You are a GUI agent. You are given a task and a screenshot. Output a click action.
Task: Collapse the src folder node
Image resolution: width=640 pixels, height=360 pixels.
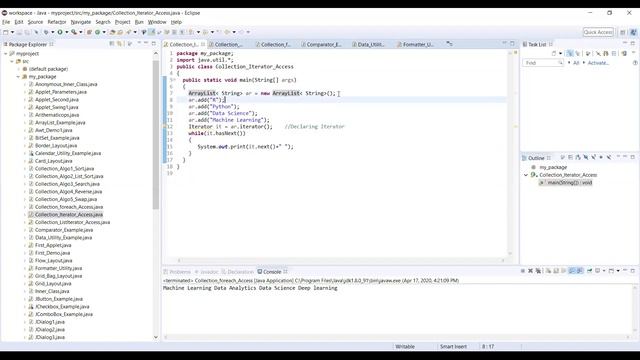tap(12, 61)
